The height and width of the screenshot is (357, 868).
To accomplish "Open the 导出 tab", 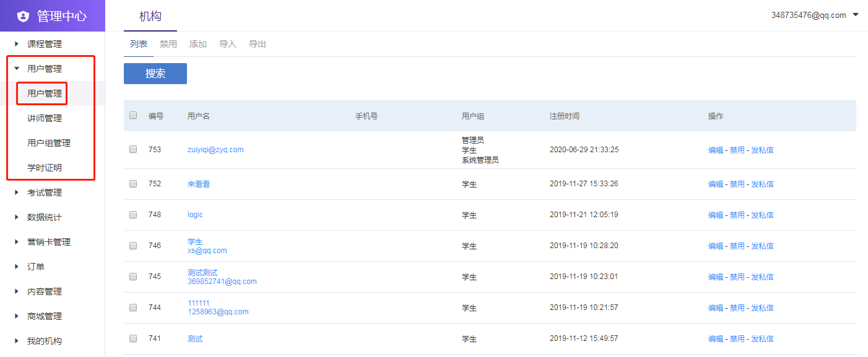I will 258,44.
